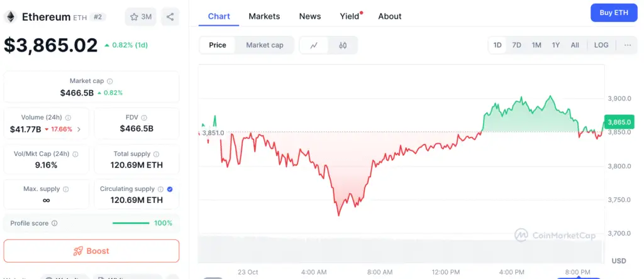
Task: Switch to candlestick chart icon
Action: pos(343,45)
